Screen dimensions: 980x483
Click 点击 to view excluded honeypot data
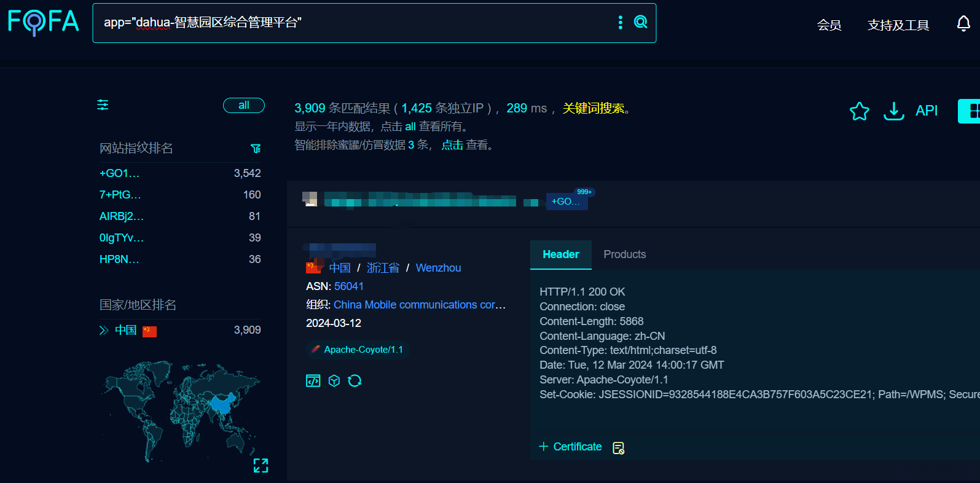click(x=452, y=145)
